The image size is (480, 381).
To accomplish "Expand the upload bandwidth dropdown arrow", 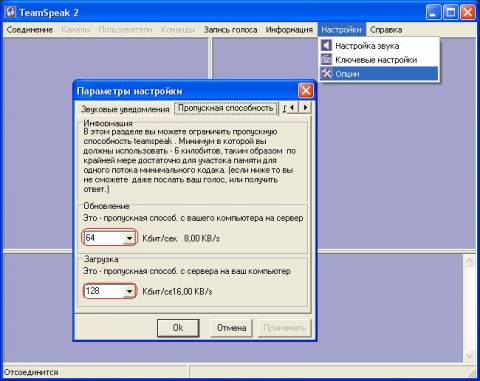I will 129,238.
